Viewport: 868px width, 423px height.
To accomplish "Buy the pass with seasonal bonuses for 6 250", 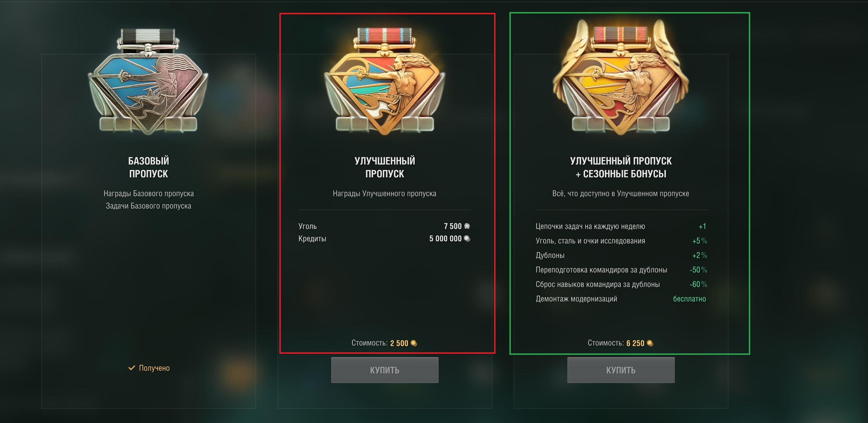I will pos(621,370).
